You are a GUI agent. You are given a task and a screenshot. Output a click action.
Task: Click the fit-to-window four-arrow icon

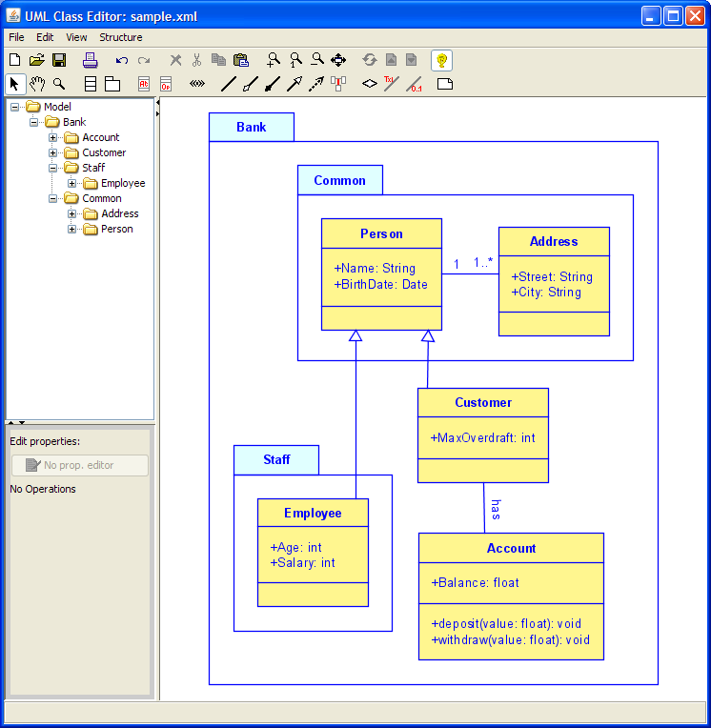click(x=338, y=60)
